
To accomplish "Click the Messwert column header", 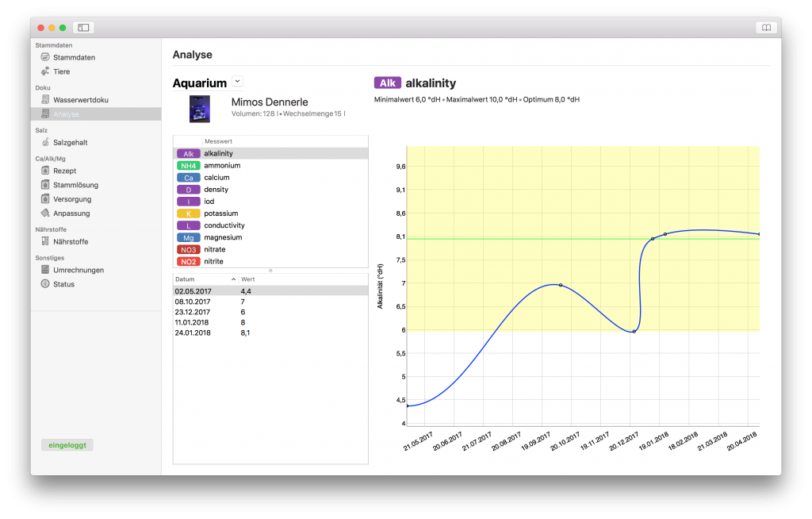I will pos(285,141).
